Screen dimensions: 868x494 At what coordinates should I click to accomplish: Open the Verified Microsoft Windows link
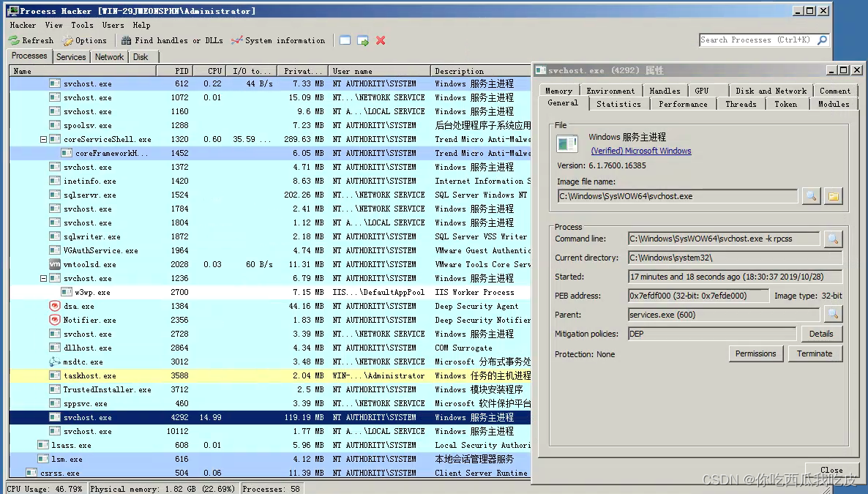(x=641, y=151)
